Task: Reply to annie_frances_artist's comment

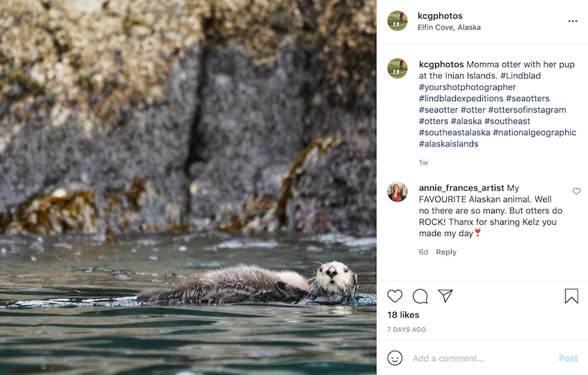Action: click(x=446, y=252)
